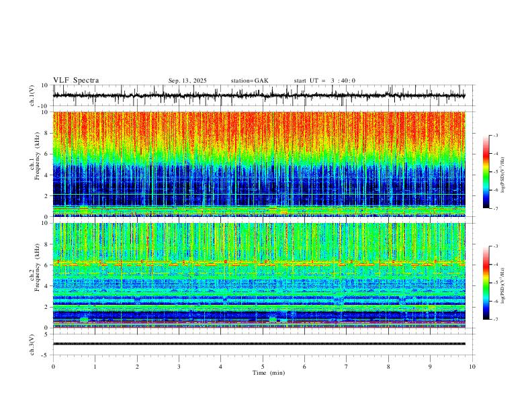Click inside the ch.2 spectrogram panel
This screenshot has width=532, height=411.
click(x=259, y=275)
